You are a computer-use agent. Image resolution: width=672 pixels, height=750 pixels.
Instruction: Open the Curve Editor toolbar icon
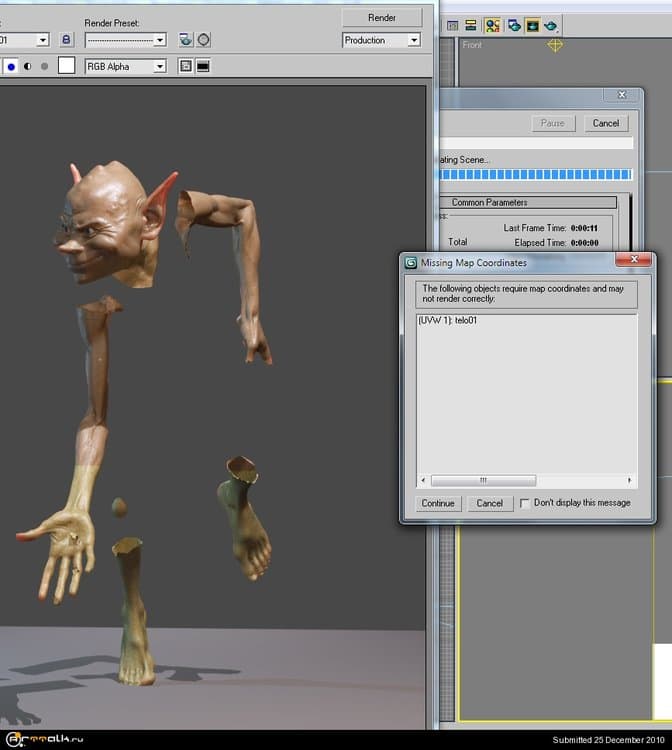[x=451, y=25]
